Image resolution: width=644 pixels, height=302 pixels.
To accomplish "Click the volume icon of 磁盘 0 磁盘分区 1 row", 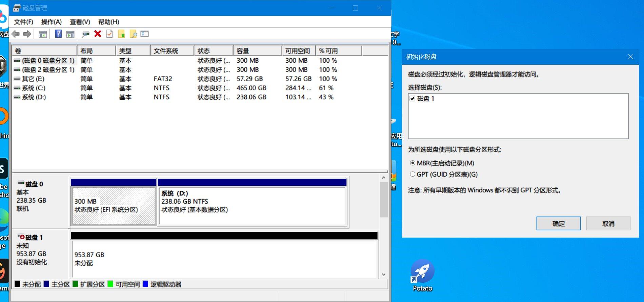I will [17, 61].
